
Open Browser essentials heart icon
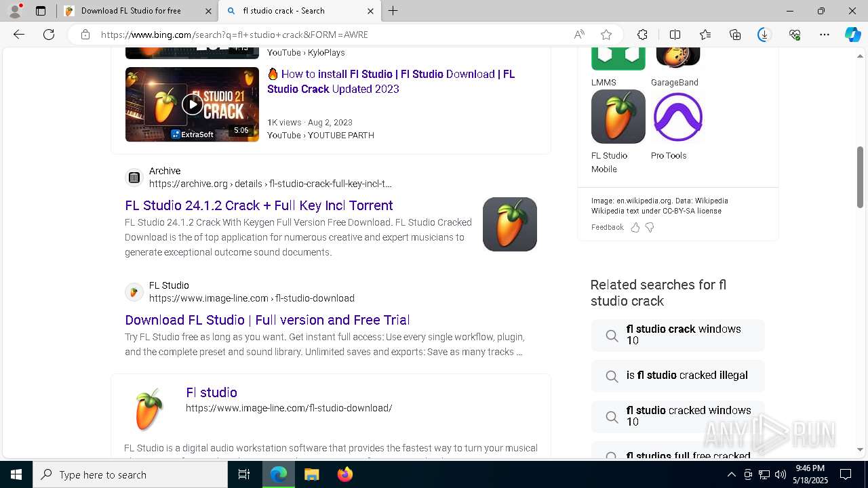pyautogui.click(x=795, y=35)
